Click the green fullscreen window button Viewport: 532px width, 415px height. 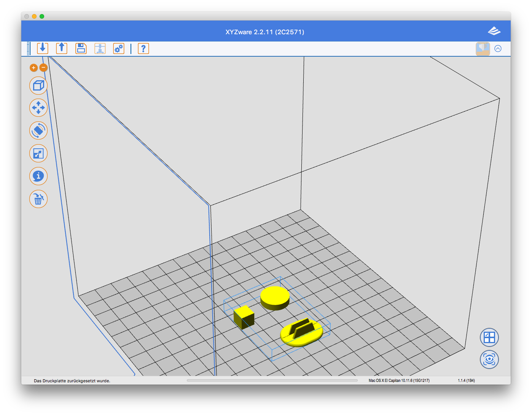[x=42, y=16]
